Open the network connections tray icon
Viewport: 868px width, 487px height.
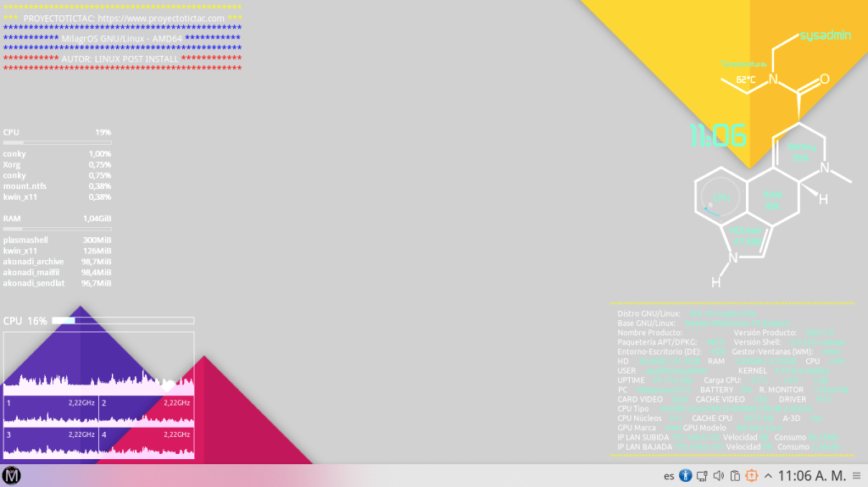click(703, 475)
